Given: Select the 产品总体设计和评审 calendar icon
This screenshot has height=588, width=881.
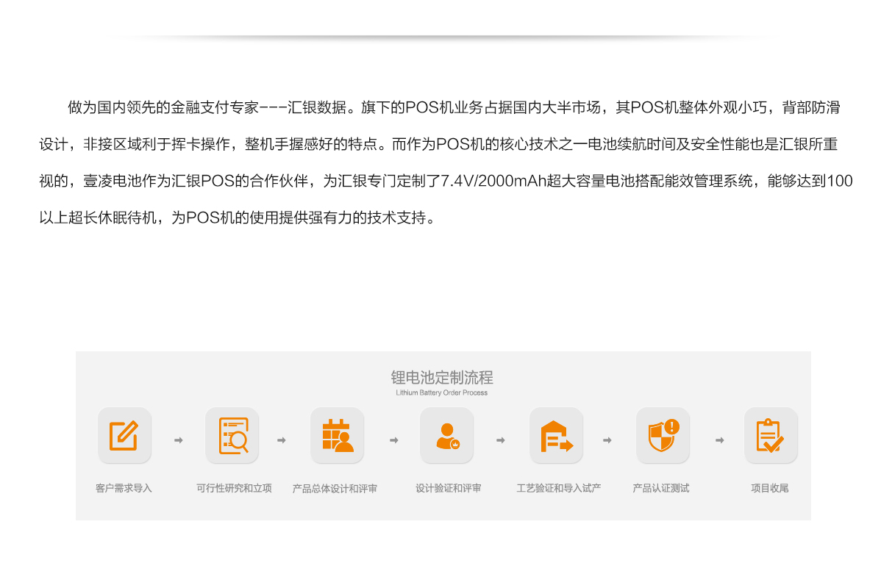Looking at the screenshot, I should [338, 435].
